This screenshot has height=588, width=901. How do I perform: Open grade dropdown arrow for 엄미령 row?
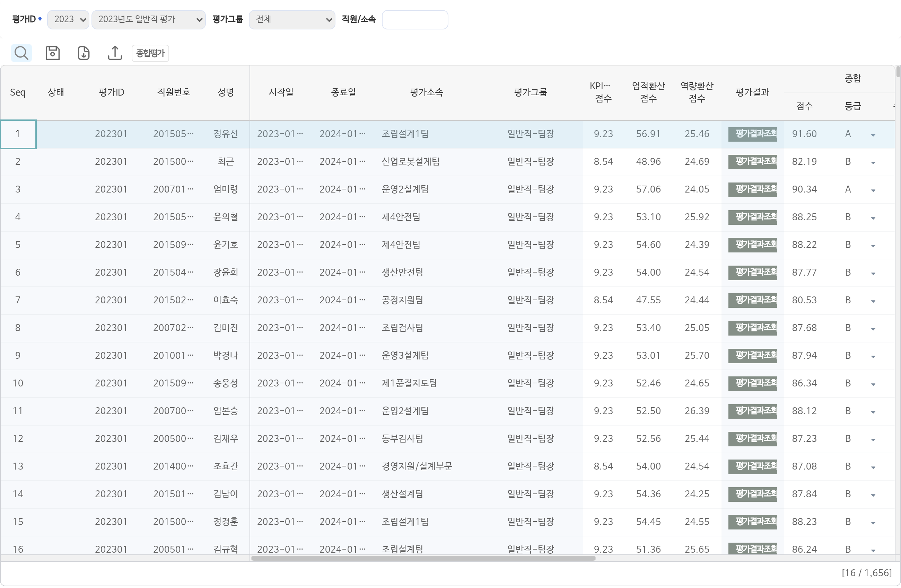873,190
